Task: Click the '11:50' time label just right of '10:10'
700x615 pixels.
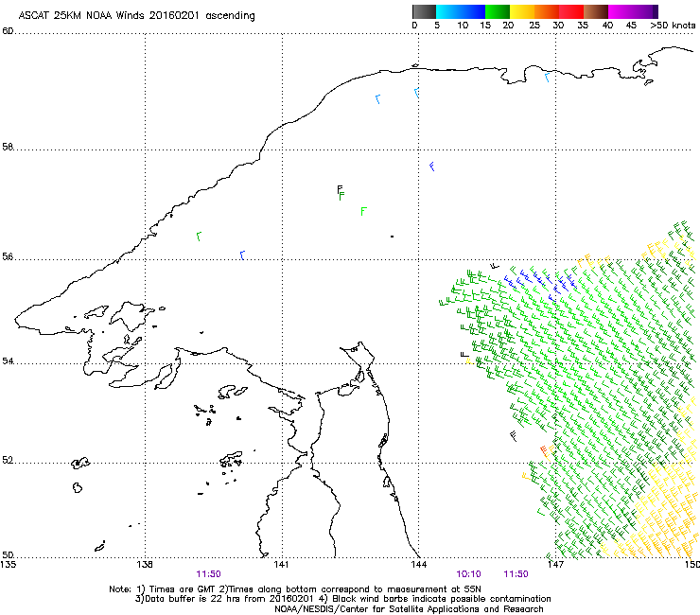Action: (516, 574)
